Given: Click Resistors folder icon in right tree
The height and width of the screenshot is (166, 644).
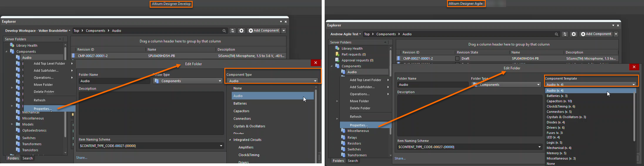Looking at the screenshot, I should 343,143.
